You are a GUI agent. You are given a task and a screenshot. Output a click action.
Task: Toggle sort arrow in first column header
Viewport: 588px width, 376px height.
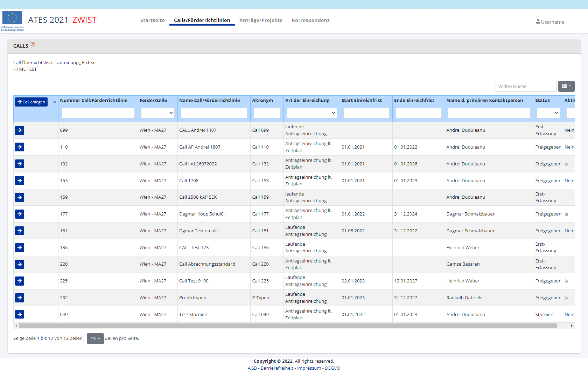point(55,102)
